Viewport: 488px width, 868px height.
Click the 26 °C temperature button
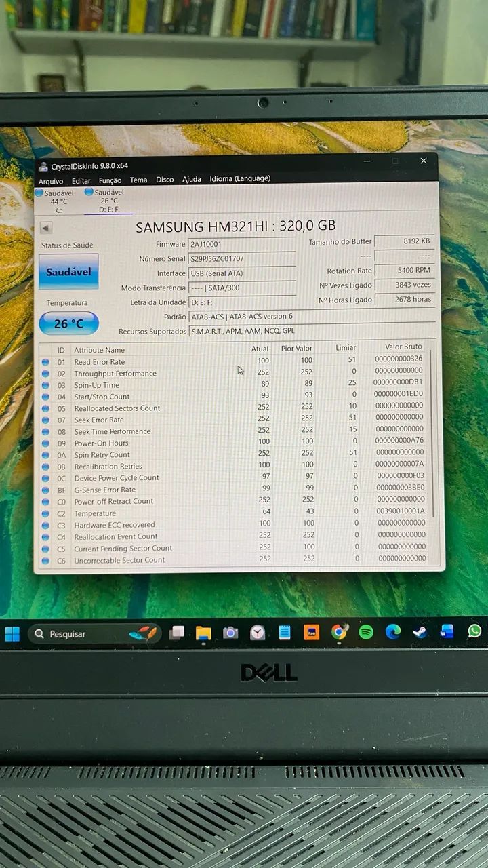pos(68,323)
